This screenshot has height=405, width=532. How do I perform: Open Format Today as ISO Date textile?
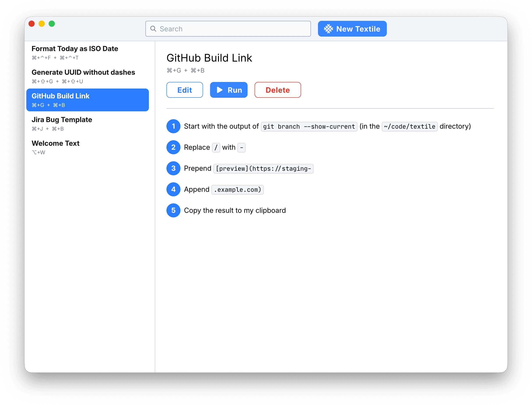87,53
